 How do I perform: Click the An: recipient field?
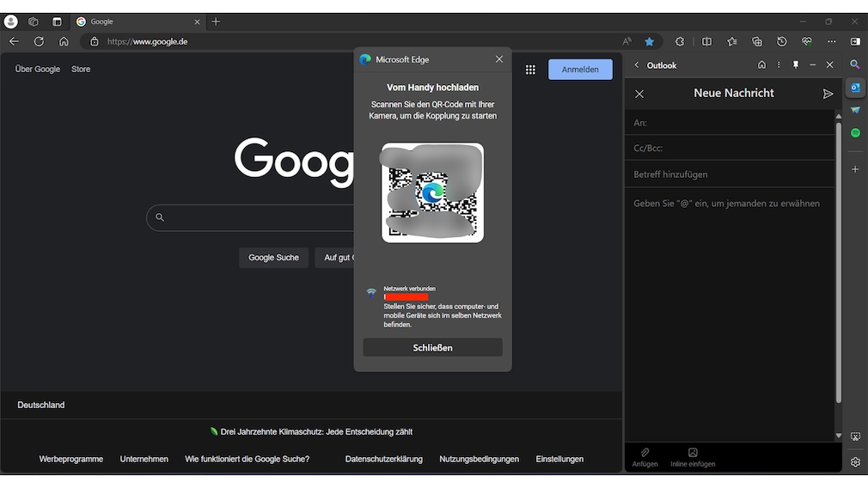tap(730, 123)
